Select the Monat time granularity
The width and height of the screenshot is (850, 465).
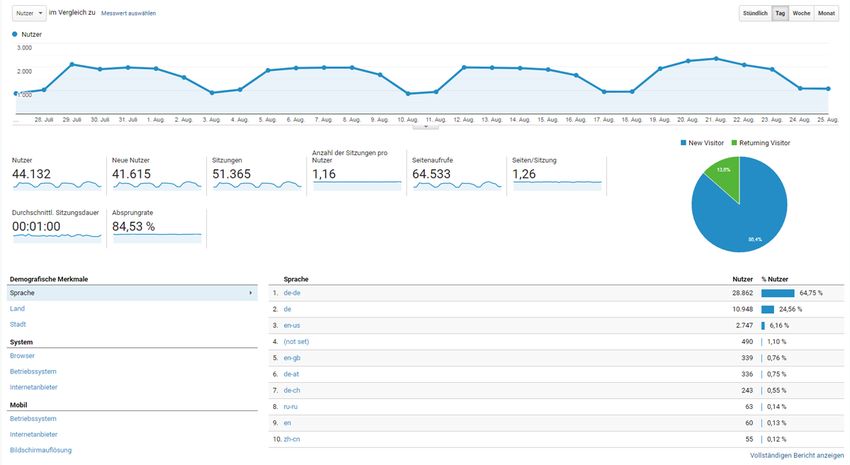pos(826,13)
